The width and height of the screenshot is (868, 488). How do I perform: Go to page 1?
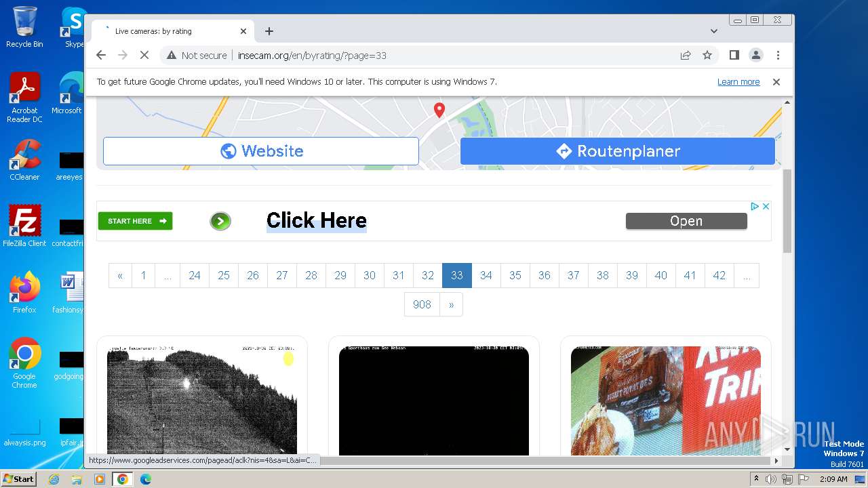(x=143, y=275)
